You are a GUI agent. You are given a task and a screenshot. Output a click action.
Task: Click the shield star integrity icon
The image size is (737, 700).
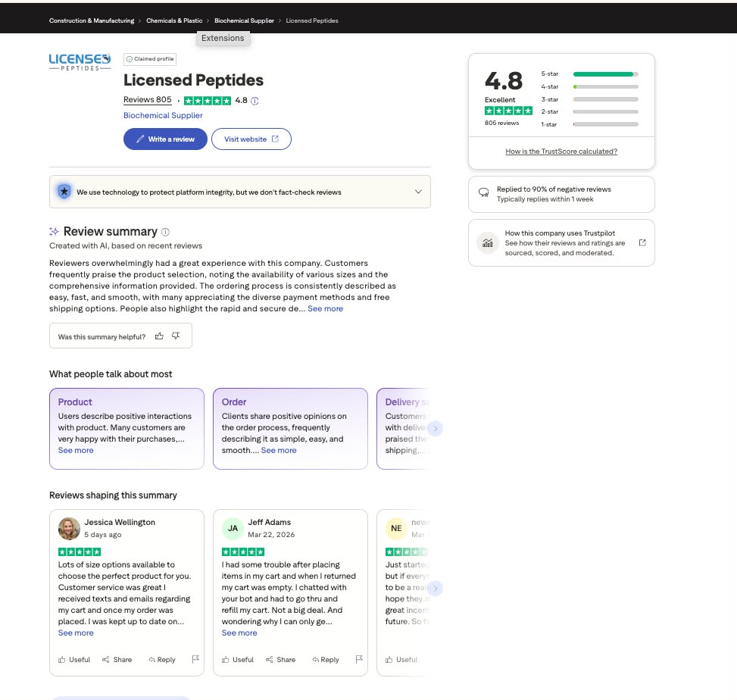tap(64, 192)
